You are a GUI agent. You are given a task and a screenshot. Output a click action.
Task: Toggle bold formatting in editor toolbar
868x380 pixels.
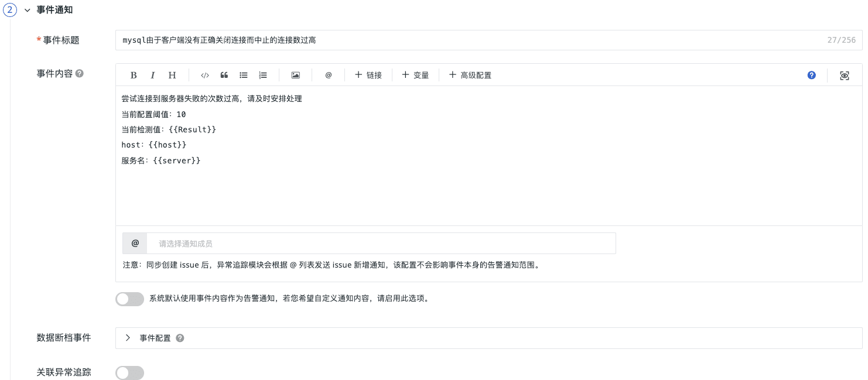coord(134,75)
